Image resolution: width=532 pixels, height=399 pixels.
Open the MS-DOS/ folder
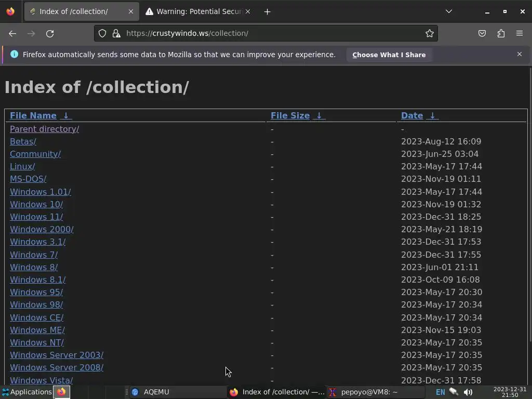pyautogui.click(x=28, y=179)
